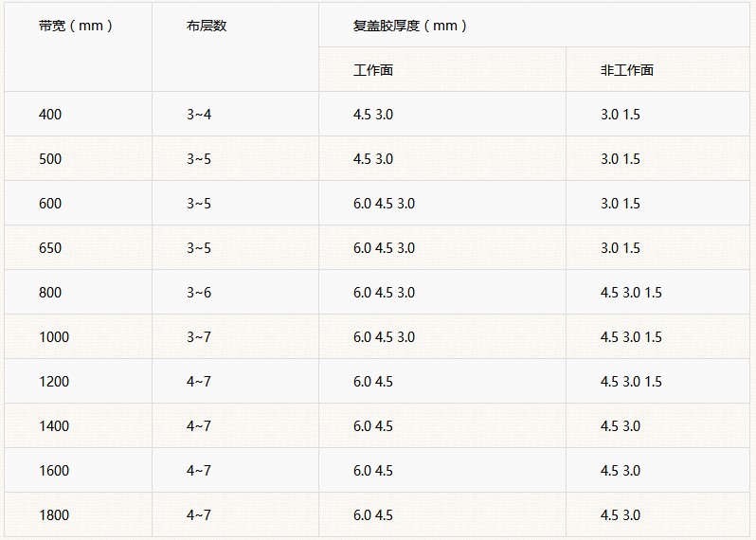Image resolution: width=756 pixels, height=540 pixels.
Task: Select the 1400 belt width cell
Action: tap(78, 425)
